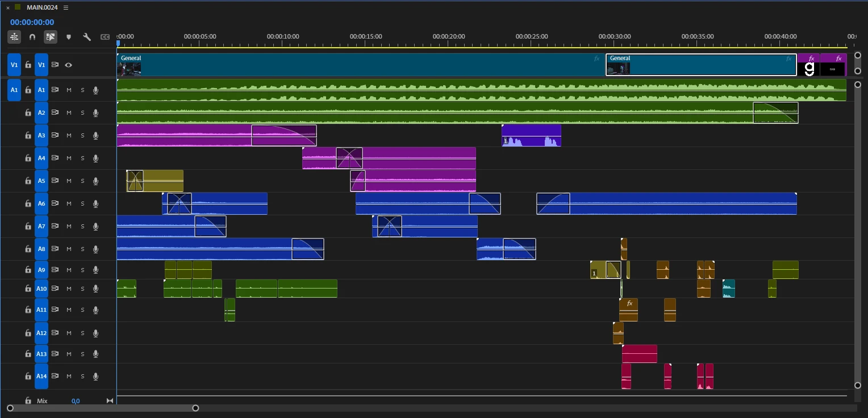This screenshot has width=868, height=418.
Task: Toggle V1 source patching button
Action: (14, 65)
